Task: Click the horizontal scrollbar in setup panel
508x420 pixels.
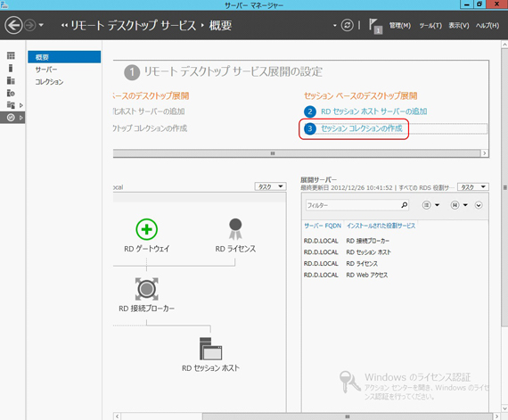Action: (x=297, y=153)
